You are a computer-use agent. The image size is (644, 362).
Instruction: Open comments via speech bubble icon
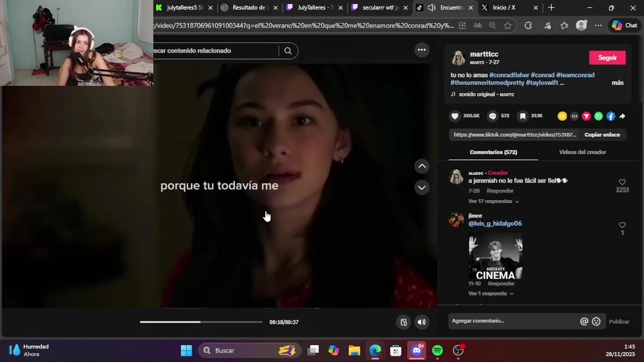(x=493, y=116)
